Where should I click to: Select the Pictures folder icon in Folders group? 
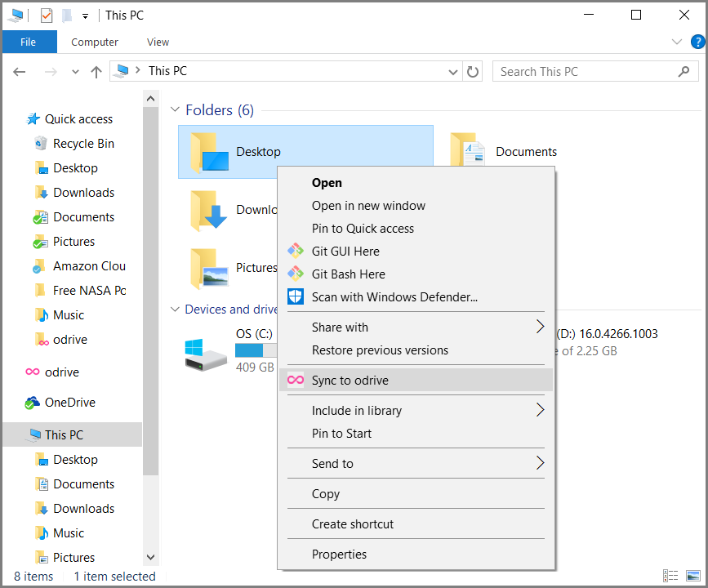[x=208, y=269]
